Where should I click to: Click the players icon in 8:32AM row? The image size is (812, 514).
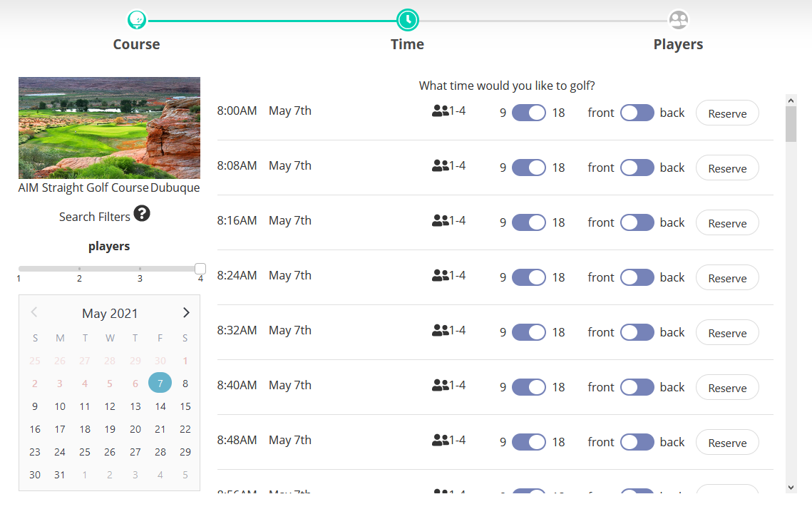(x=440, y=330)
